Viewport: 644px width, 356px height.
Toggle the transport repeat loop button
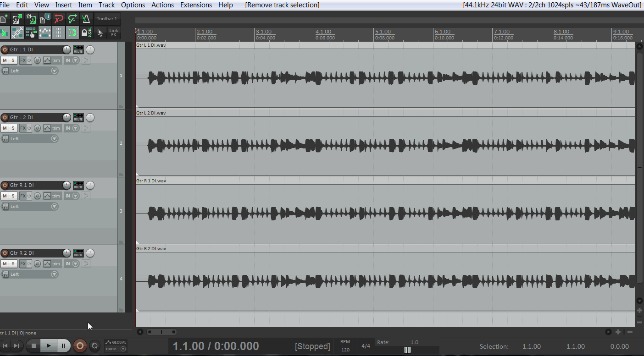(94, 346)
